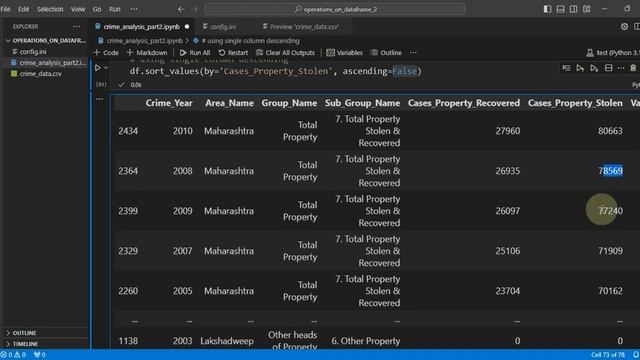
Task: Toggle the secondary side bar layout icon
Action: point(573,9)
